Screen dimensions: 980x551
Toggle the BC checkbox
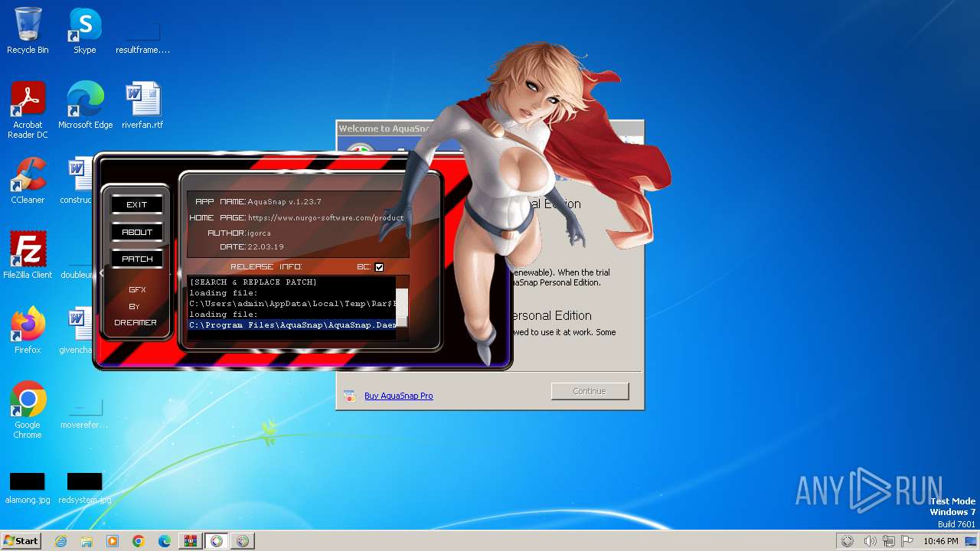click(379, 267)
